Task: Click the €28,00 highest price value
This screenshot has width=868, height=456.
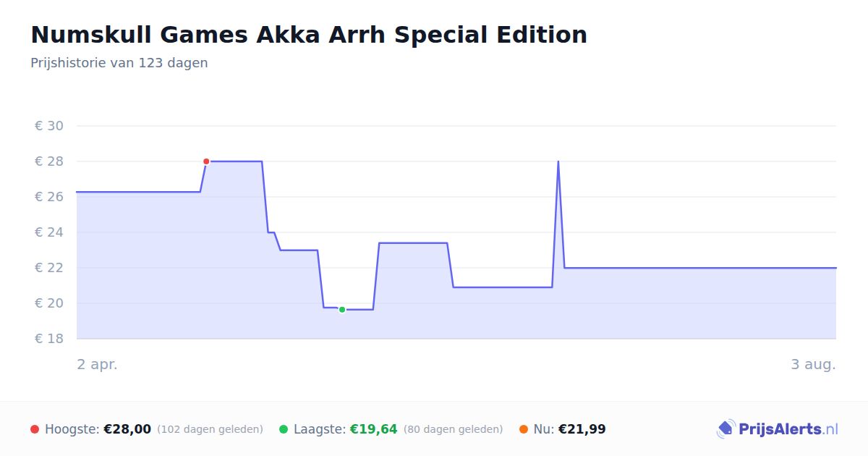Action: (127, 429)
